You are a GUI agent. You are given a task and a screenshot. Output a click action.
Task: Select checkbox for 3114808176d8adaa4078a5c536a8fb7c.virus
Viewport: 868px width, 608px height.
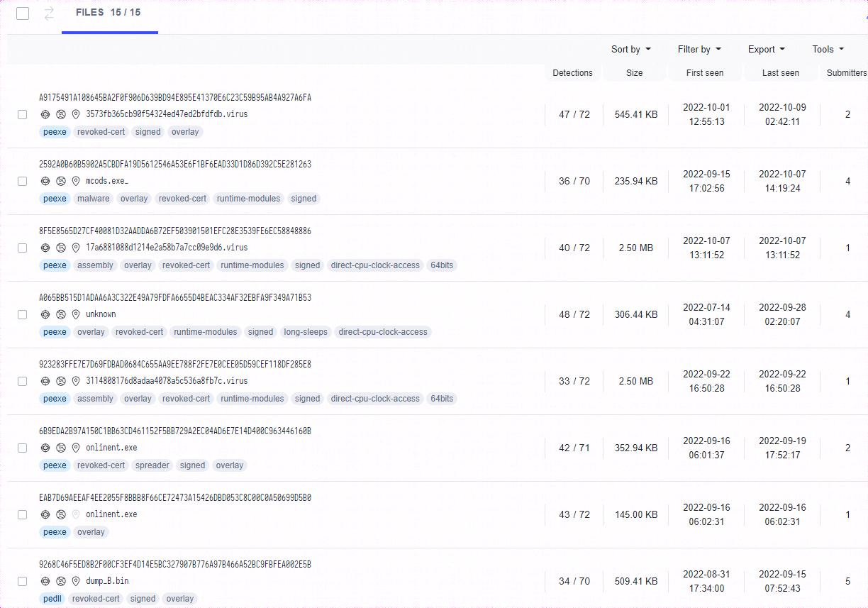[x=22, y=381]
